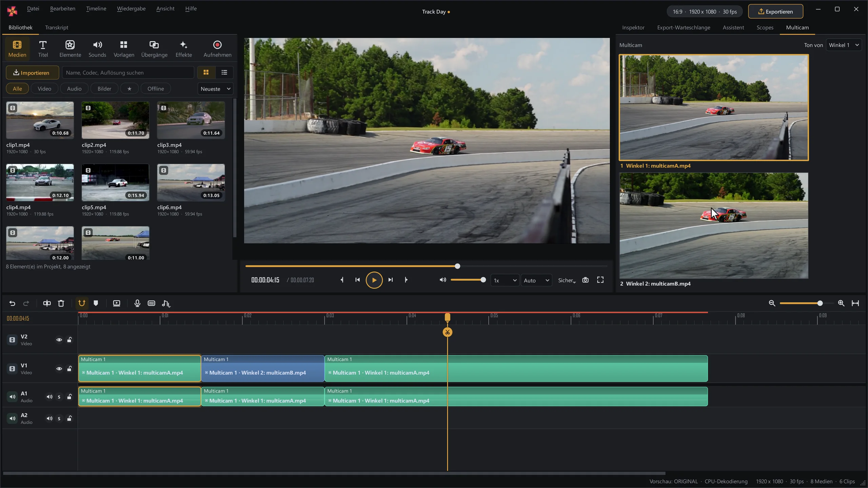Open the Übergänge transitions section

click(x=154, y=49)
